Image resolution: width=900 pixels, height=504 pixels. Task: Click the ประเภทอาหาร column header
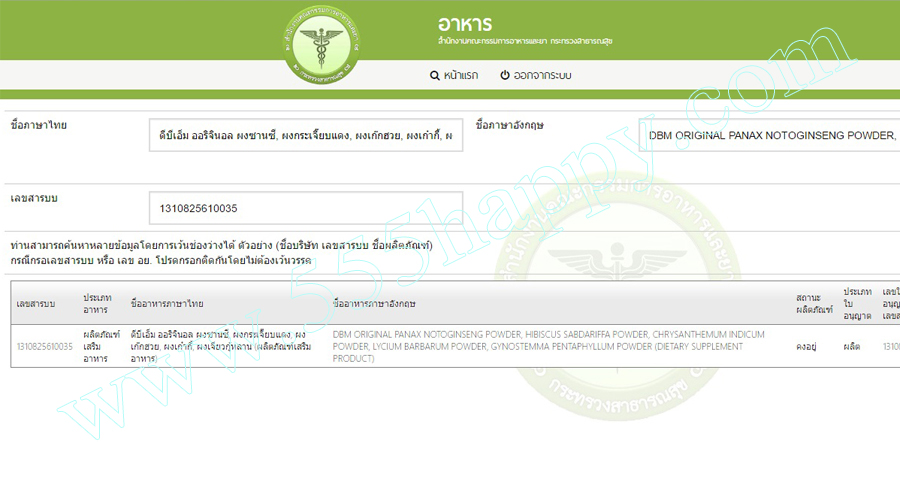click(97, 304)
